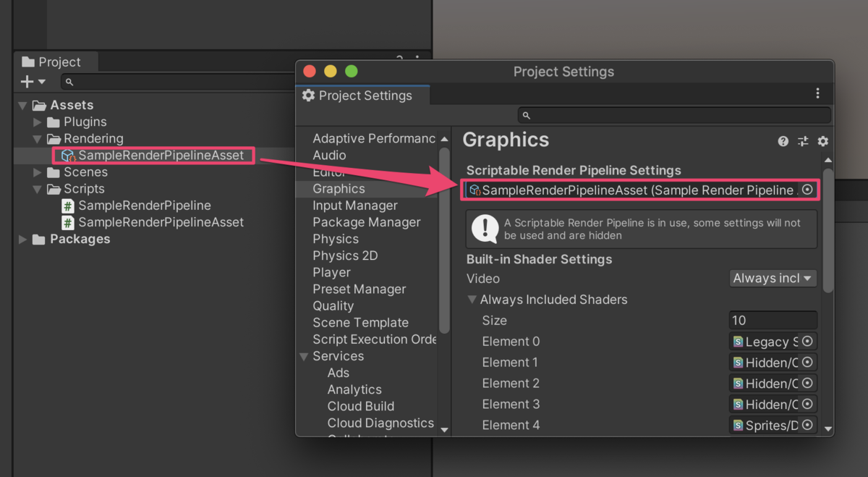Collapse the Rendering folder

coord(38,139)
